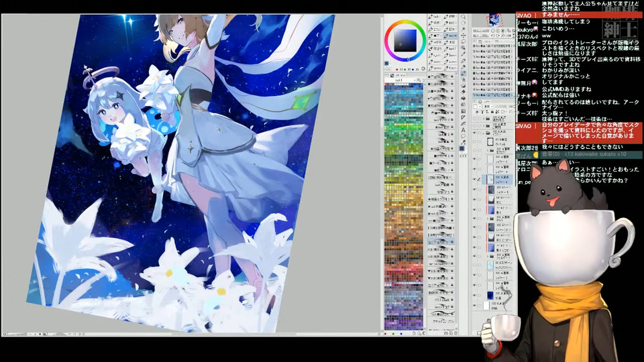Select the Text 'A' tool
644x362 pixels.
coord(464,129)
